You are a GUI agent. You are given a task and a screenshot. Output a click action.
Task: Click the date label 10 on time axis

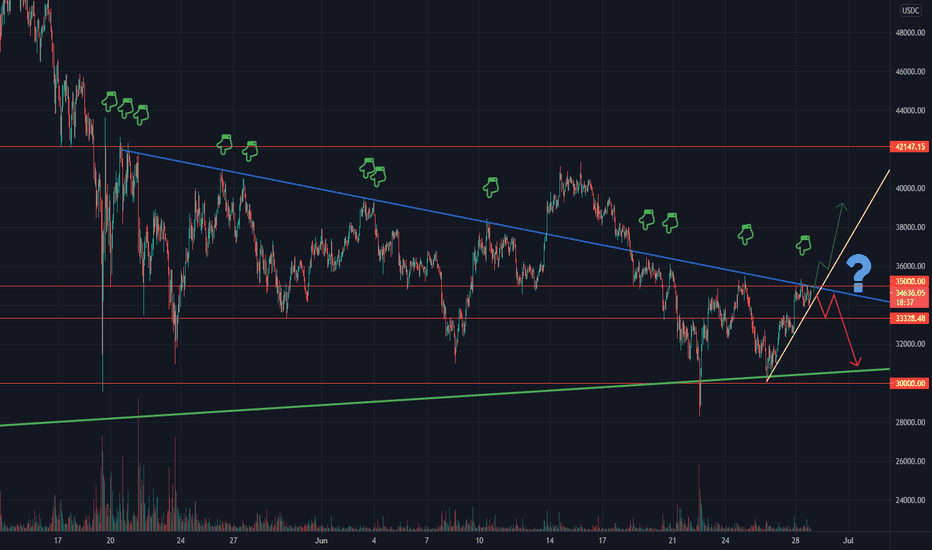point(479,540)
